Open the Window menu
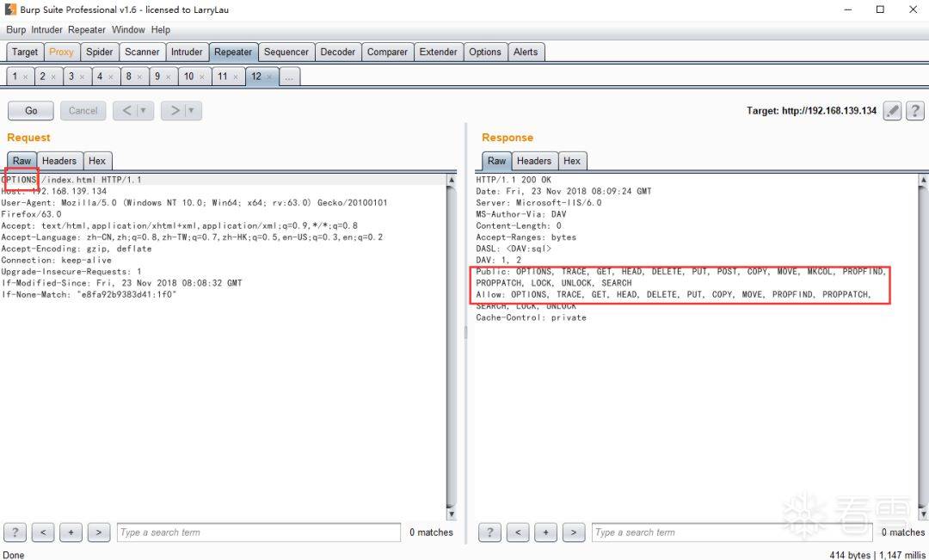 [128, 29]
